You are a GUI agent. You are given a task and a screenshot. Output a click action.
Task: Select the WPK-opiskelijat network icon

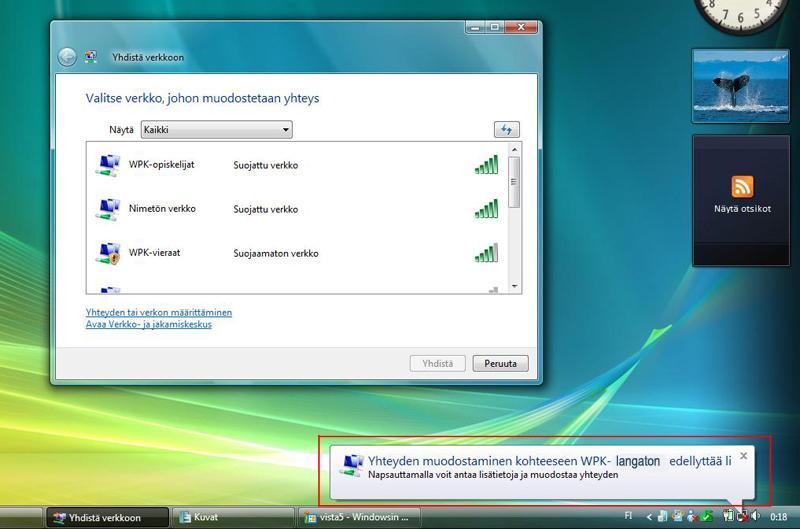point(108,165)
